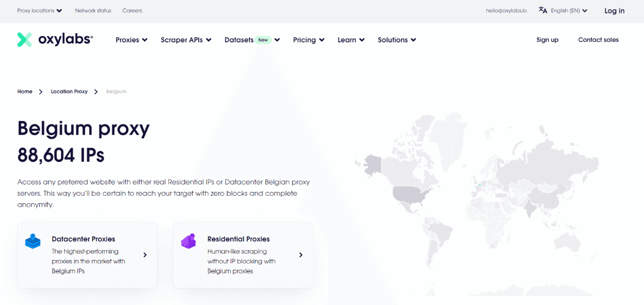
Task: Click the Belgium breadcrumb text
Action: click(116, 92)
